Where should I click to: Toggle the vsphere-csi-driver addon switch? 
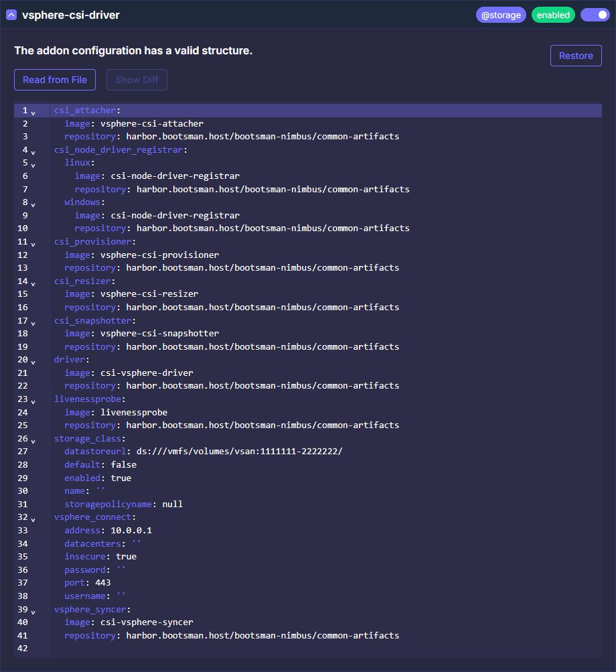pos(595,15)
